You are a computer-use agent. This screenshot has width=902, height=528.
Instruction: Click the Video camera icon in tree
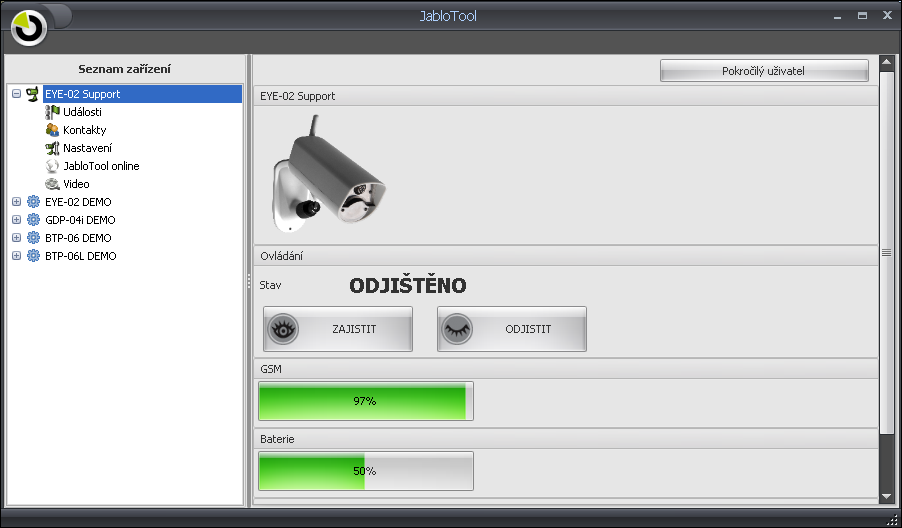52,184
